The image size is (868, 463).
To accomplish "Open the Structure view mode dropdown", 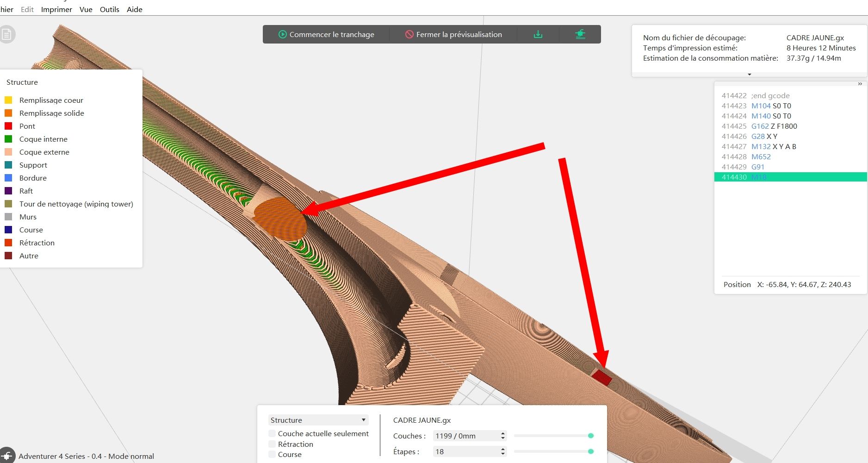I will point(318,420).
